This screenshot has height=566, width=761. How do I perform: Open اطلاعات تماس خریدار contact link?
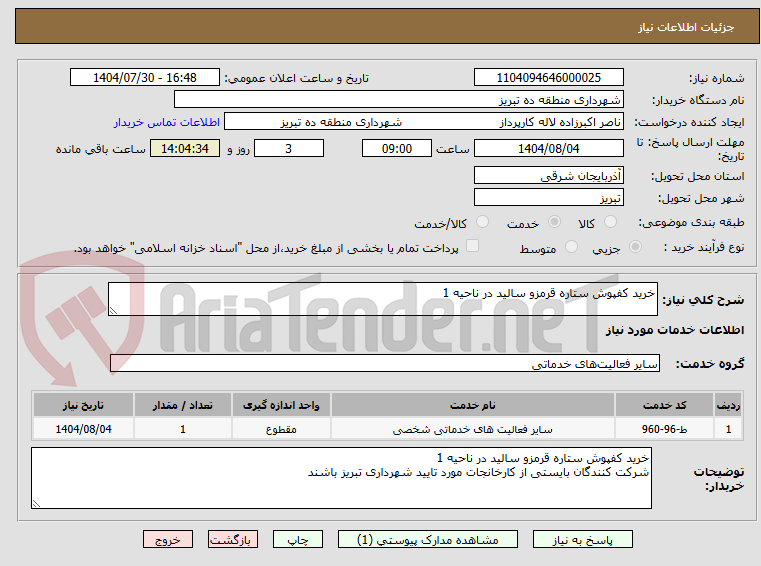pyautogui.click(x=167, y=122)
